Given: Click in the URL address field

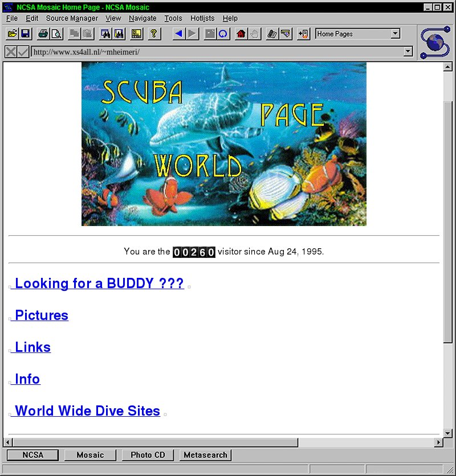Looking at the screenshot, I should tap(217, 52).
